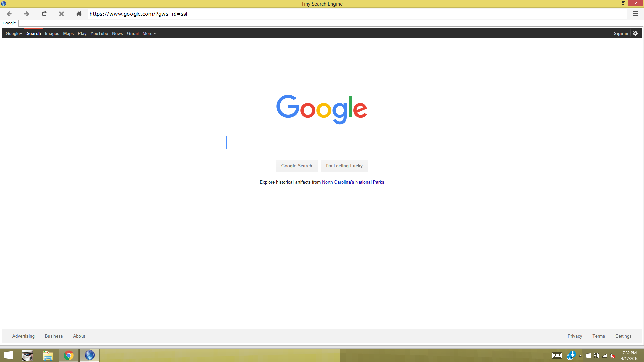This screenshot has height=362, width=644.
Task: Click the forward navigation arrow
Action: 26,14
